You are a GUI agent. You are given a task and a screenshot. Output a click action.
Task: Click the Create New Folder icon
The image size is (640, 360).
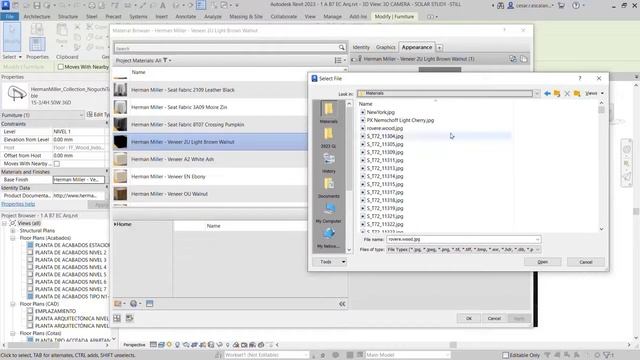coord(577,93)
